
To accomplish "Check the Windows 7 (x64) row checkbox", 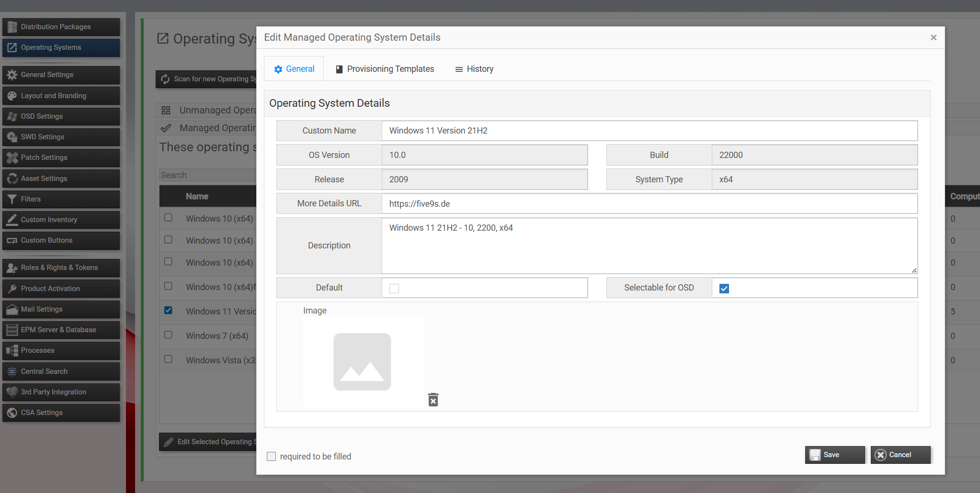I will point(168,335).
